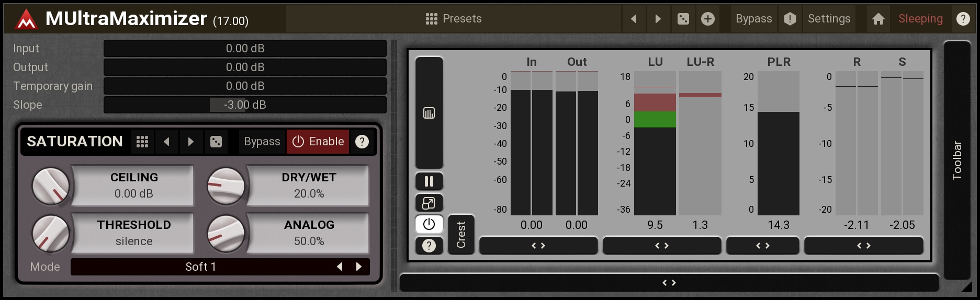Pause the meters display

[429, 181]
